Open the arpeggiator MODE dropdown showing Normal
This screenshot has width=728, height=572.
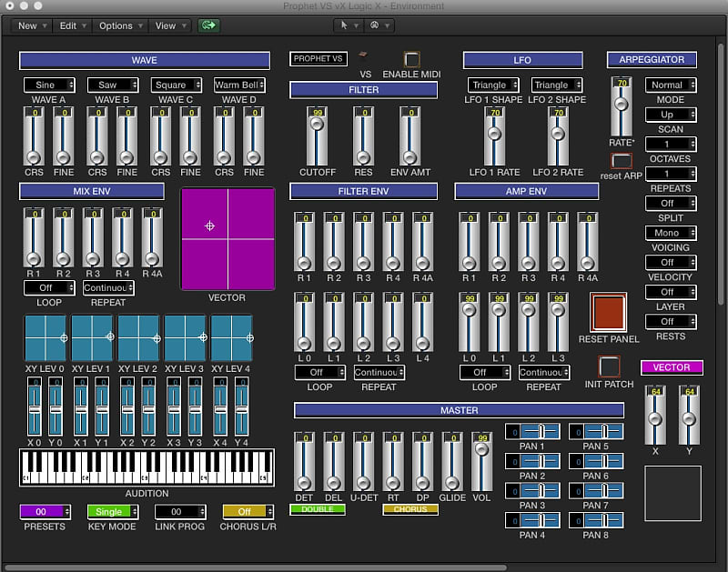(x=670, y=85)
